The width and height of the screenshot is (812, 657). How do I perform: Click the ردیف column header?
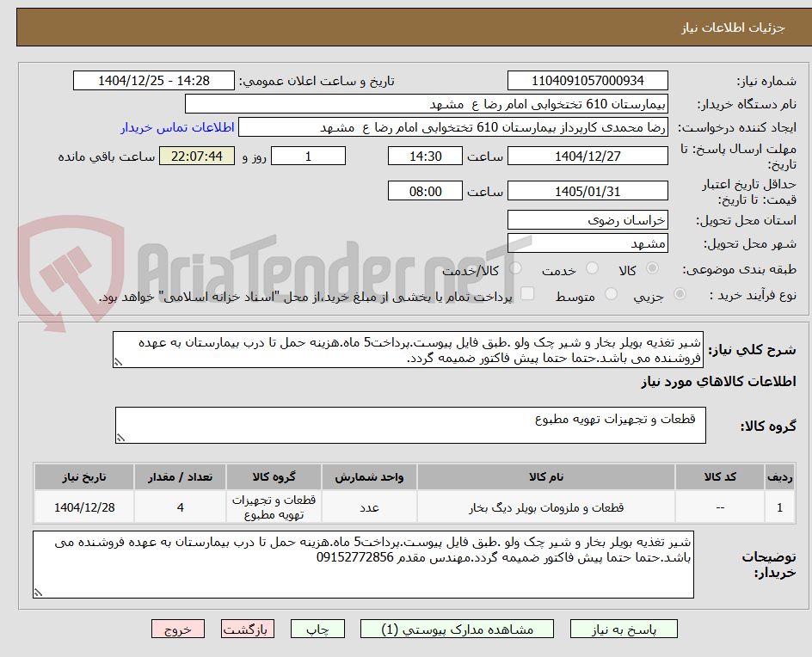coord(780,476)
